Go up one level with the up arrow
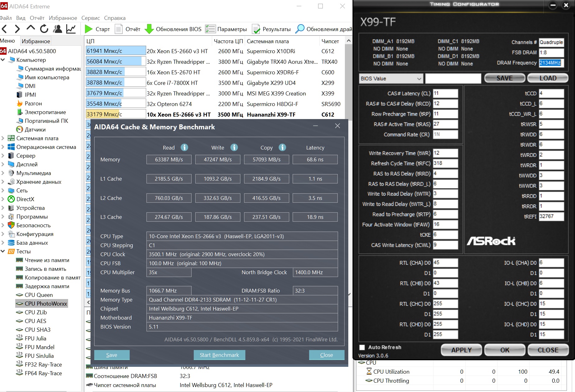Image resolution: width=575 pixels, height=392 pixels. coord(30,28)
